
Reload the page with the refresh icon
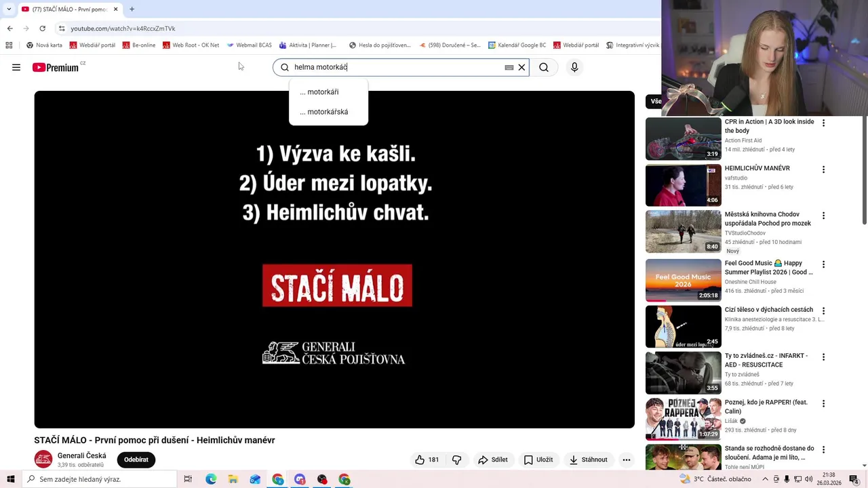pyautogui.click(x=42, y=28)
